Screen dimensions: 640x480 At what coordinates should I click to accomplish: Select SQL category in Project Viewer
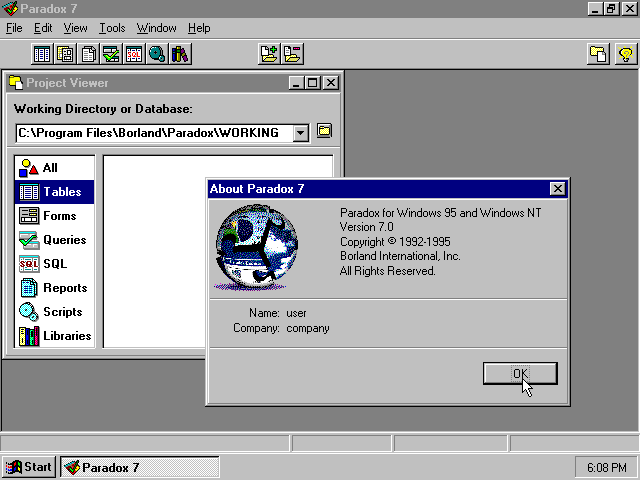point(54,264)
